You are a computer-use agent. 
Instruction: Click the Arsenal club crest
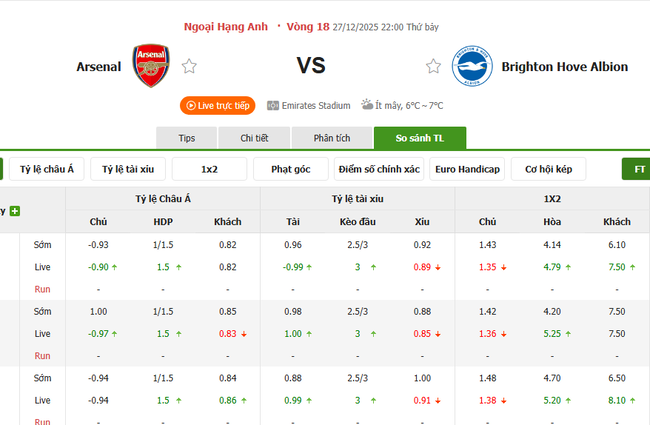tap(152, 66)
